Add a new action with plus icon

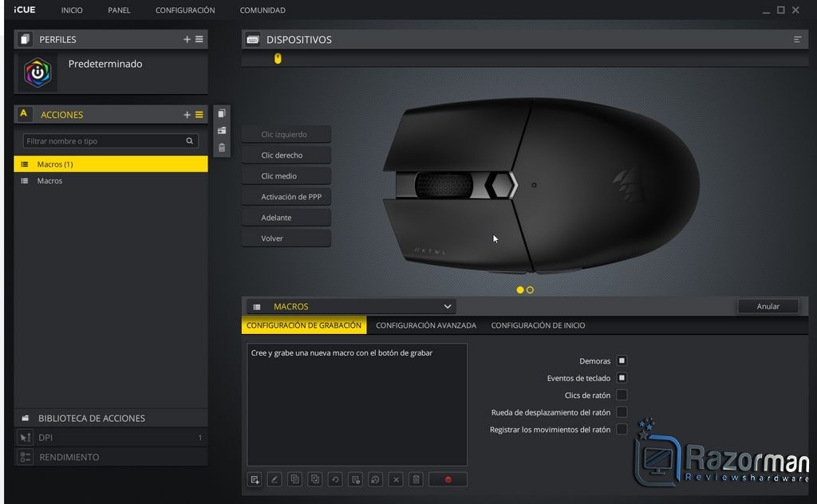point(187,115)
